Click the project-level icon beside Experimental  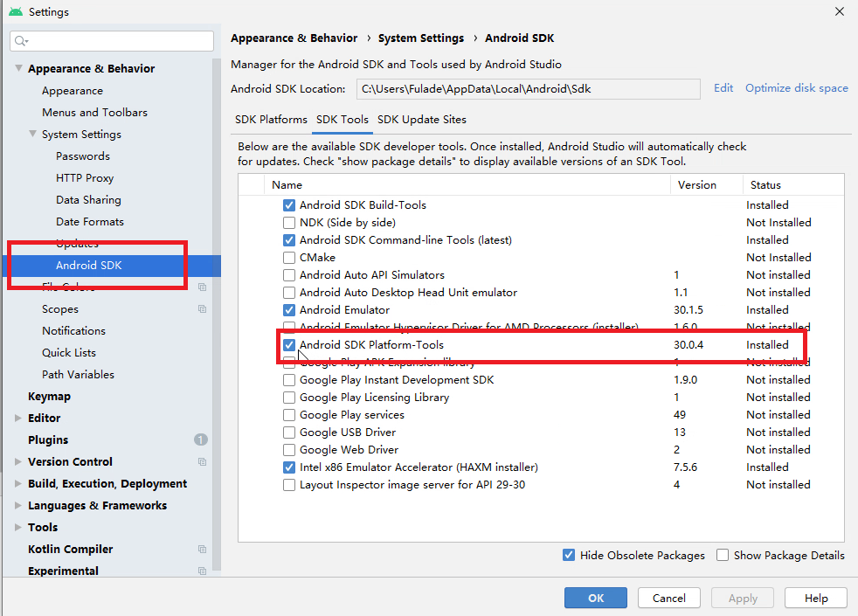[202, 571]
